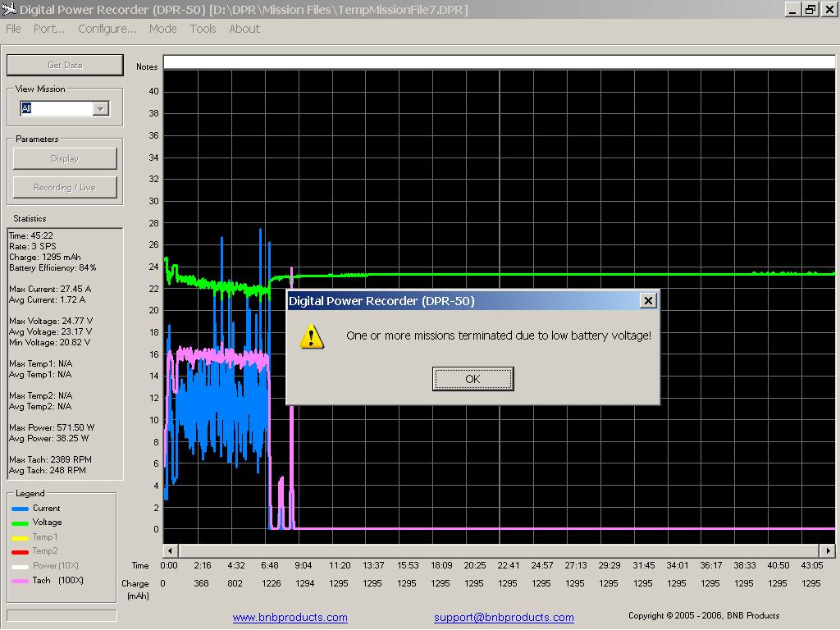Open the Port... menu

click(48, 29)
